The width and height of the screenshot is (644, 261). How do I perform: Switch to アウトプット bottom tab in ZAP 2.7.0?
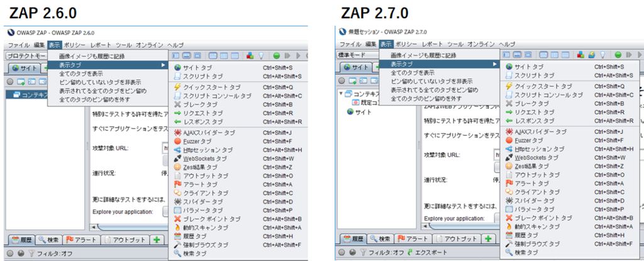click(457, 238)
